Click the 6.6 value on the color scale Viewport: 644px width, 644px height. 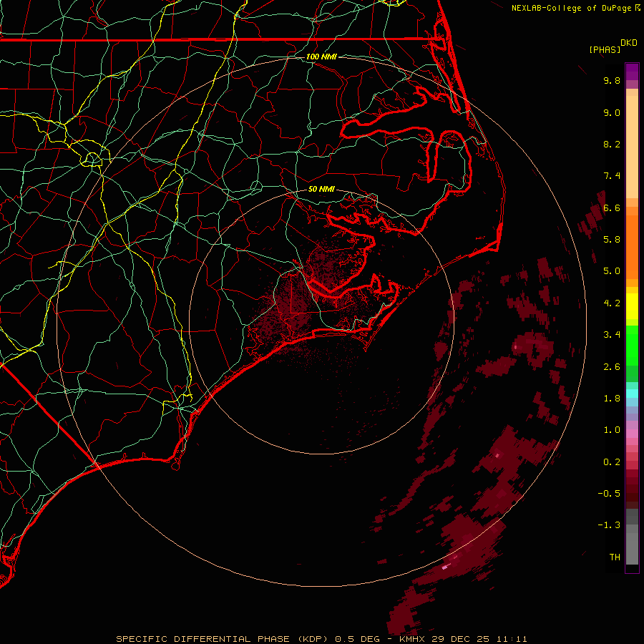pos(612,208)
